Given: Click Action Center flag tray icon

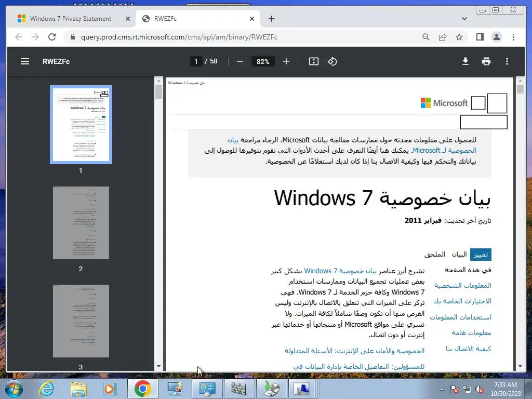Looking at the screenshot, I should point(454,390).
